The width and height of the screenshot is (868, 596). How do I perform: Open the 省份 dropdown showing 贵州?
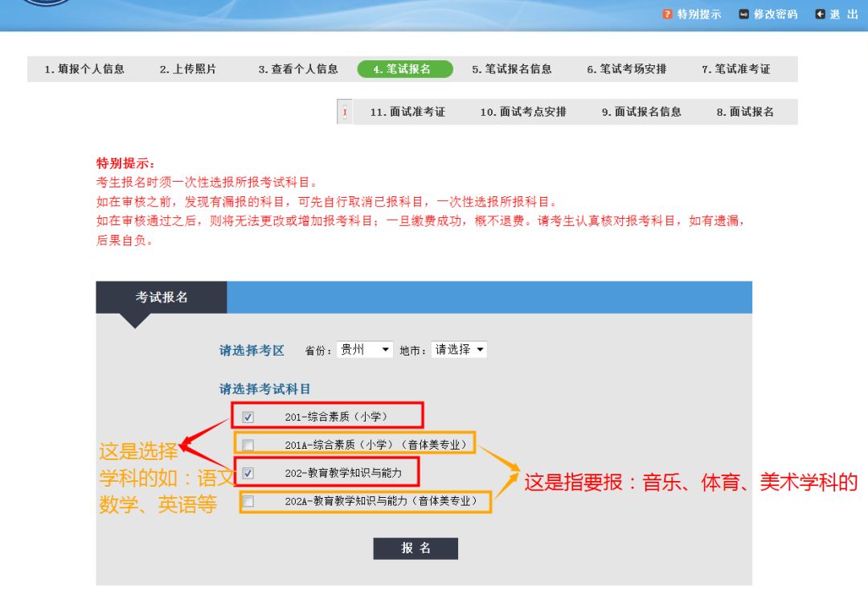click(363, 349)
